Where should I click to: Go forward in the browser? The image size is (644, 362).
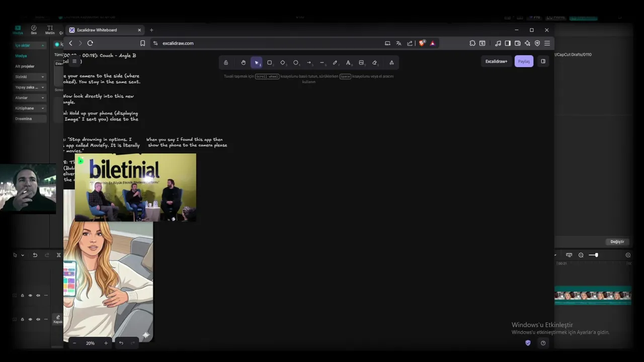[x=80, y=43]
